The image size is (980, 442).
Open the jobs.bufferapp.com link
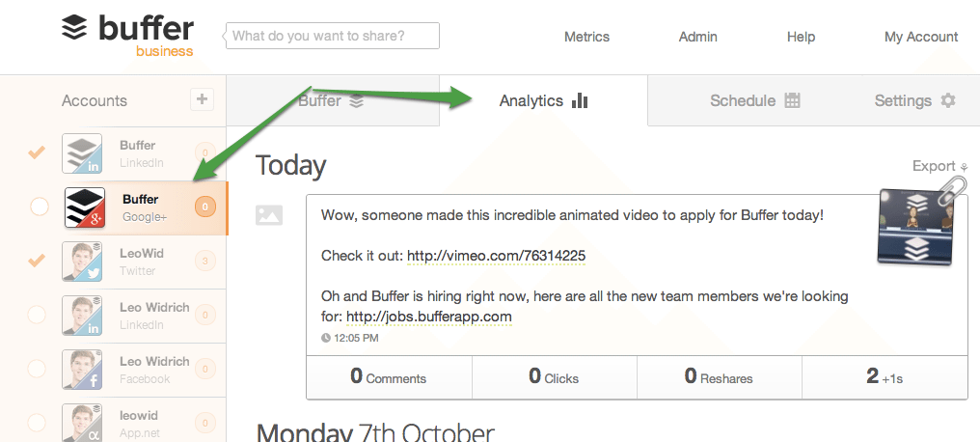click(x=428, y=317)
